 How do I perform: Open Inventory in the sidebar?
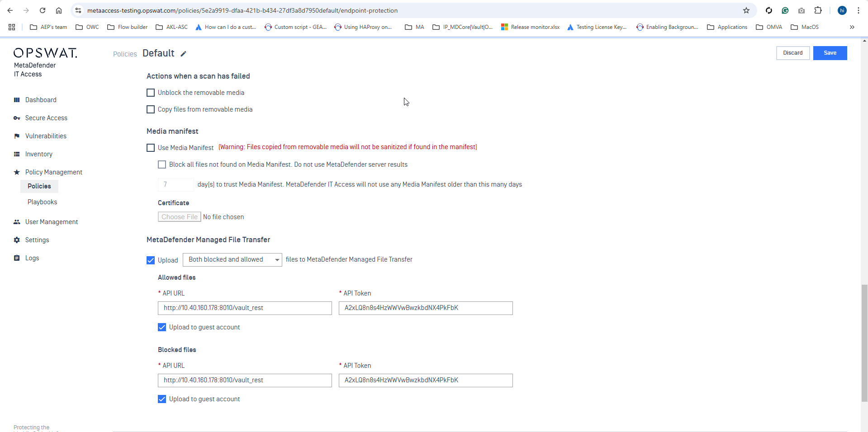[39, 154]
